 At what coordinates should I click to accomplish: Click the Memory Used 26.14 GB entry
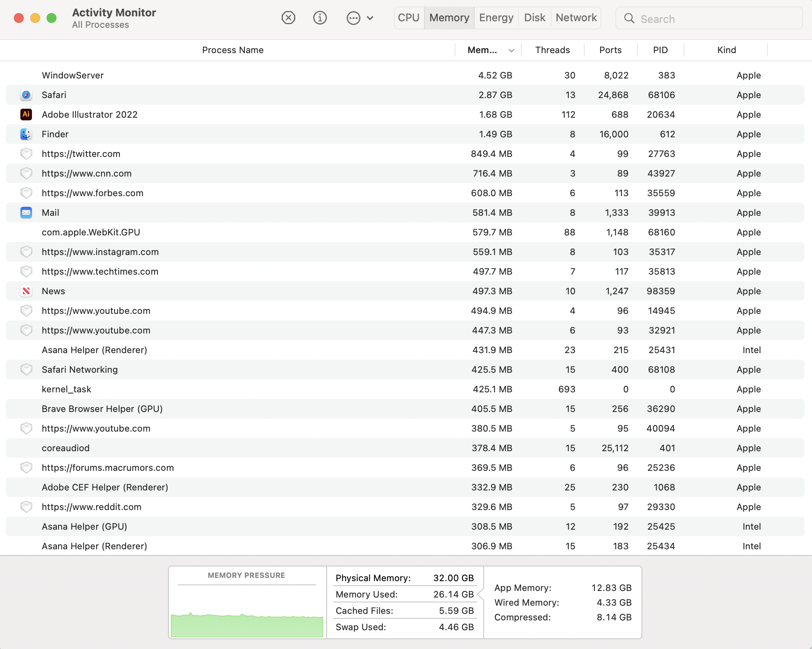coord(404,594)
